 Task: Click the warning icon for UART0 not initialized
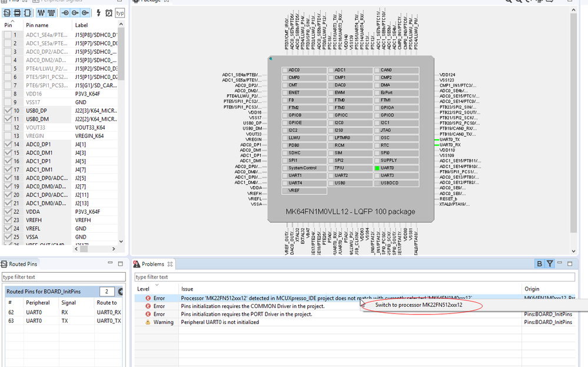click(x=148, y=322)
